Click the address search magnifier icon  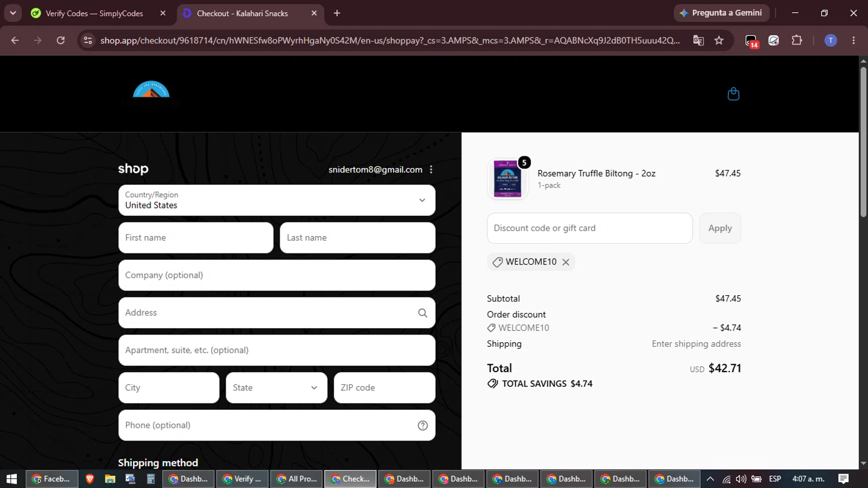coord(422,313)
